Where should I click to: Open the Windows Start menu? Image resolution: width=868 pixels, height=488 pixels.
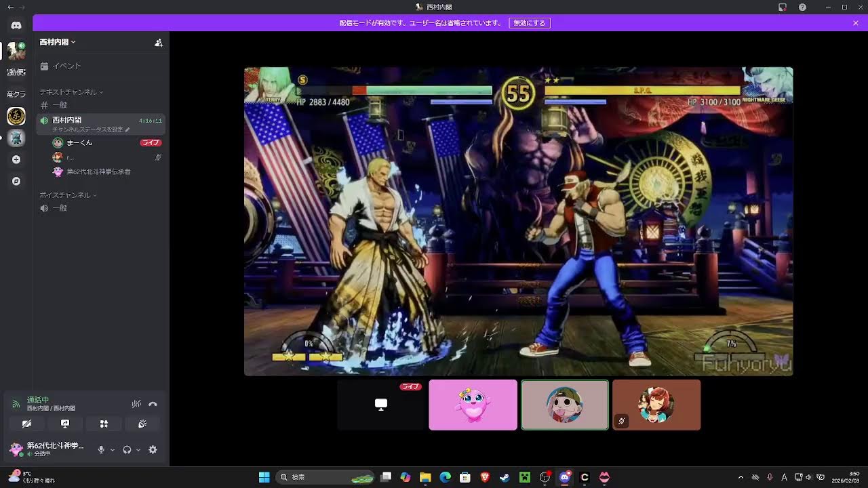point(264,477)
